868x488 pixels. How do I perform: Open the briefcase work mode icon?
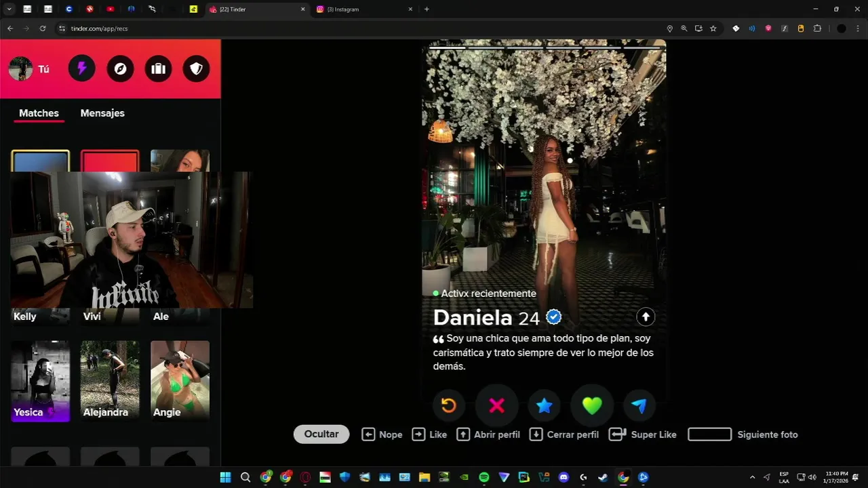pos(158,68)
